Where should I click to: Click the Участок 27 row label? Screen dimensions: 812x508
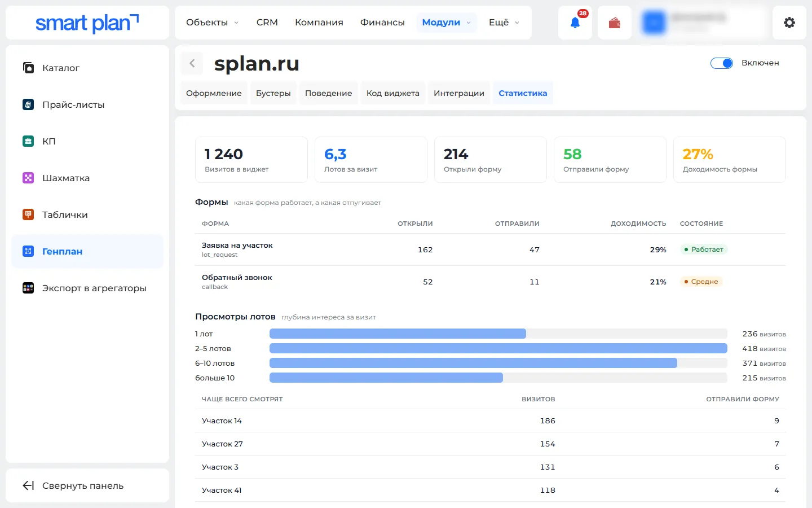pos(222,444)
